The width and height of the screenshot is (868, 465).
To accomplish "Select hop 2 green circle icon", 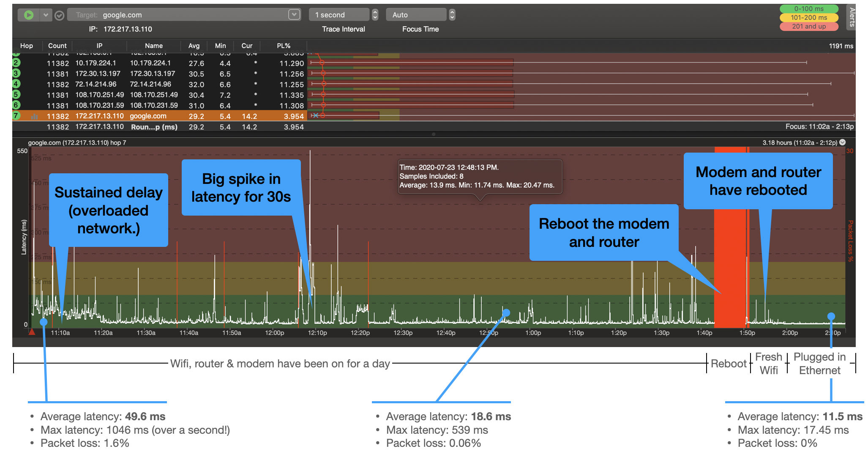I will pos(16,63).
